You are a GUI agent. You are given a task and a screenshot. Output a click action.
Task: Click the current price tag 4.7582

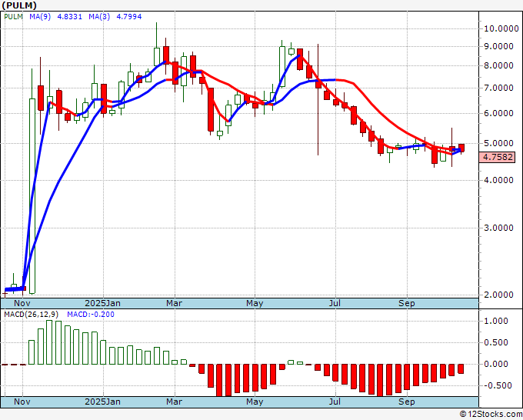(498, 157)
